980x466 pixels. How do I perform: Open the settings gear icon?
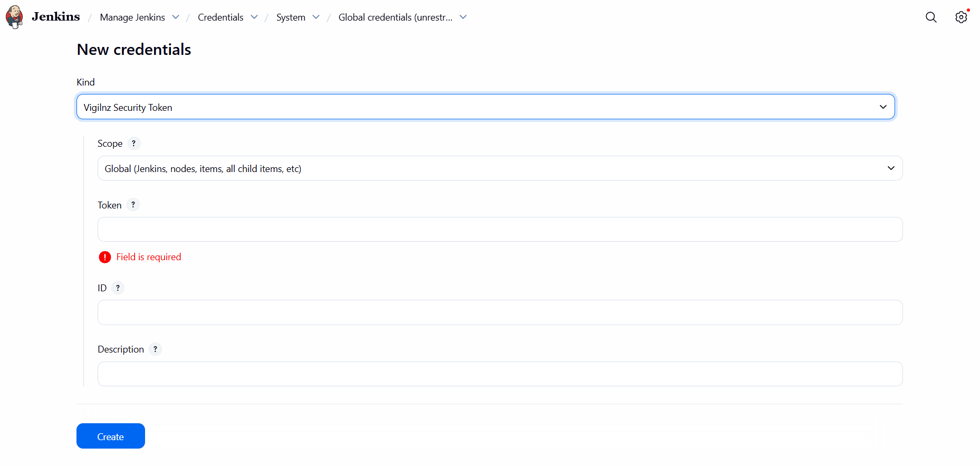coord(961,17)
